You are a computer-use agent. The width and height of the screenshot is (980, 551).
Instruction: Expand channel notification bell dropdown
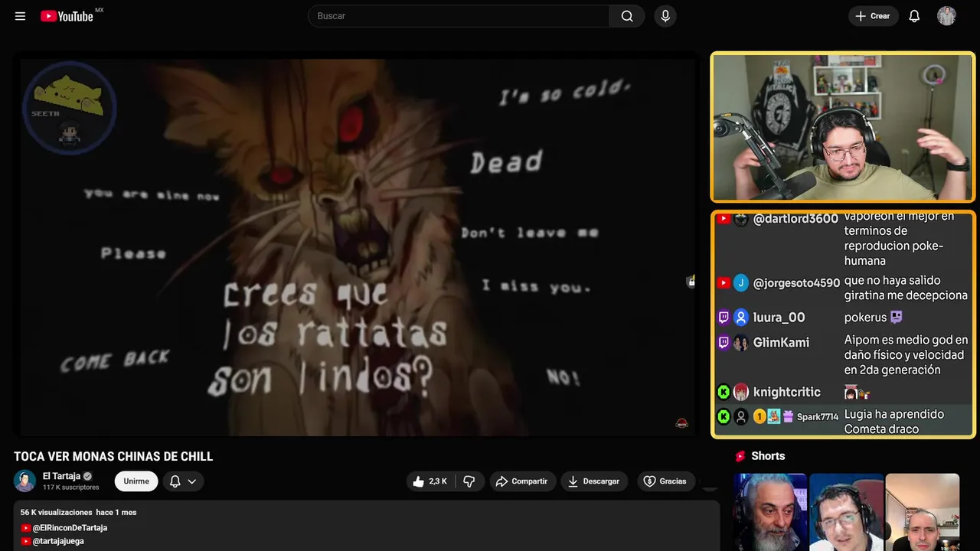coord(183,481)
